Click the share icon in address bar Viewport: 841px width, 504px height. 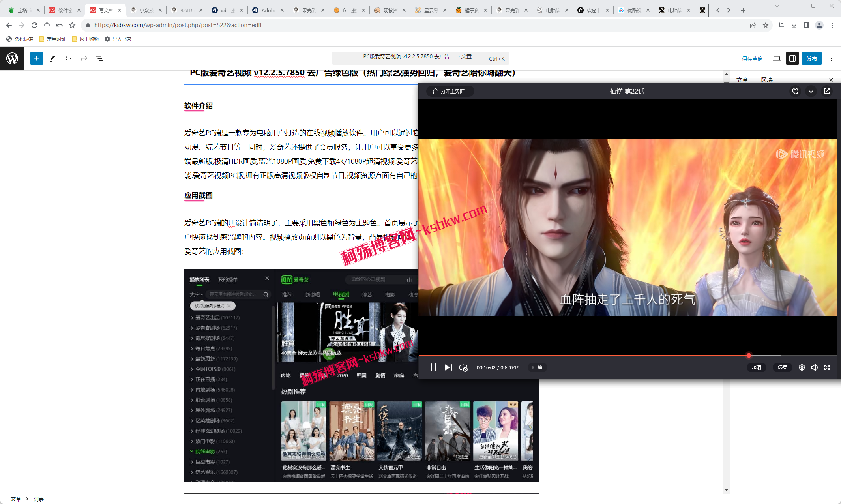coord(753,25)
